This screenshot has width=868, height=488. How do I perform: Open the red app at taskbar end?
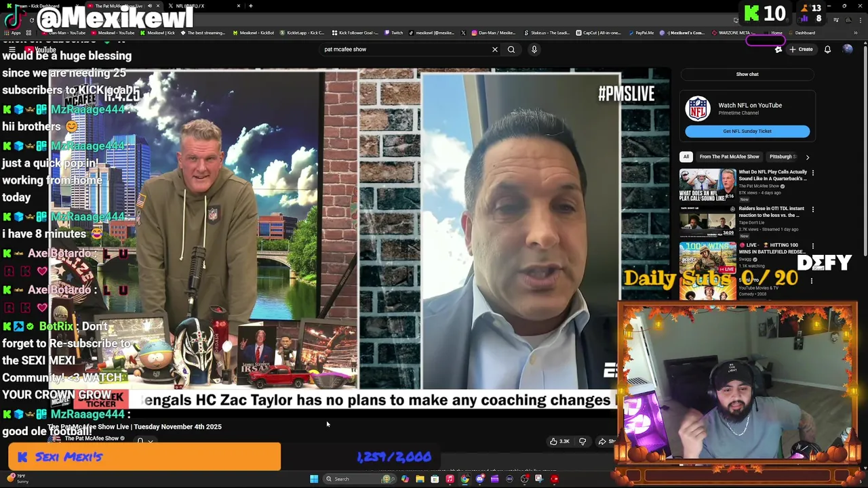(554, 479)
